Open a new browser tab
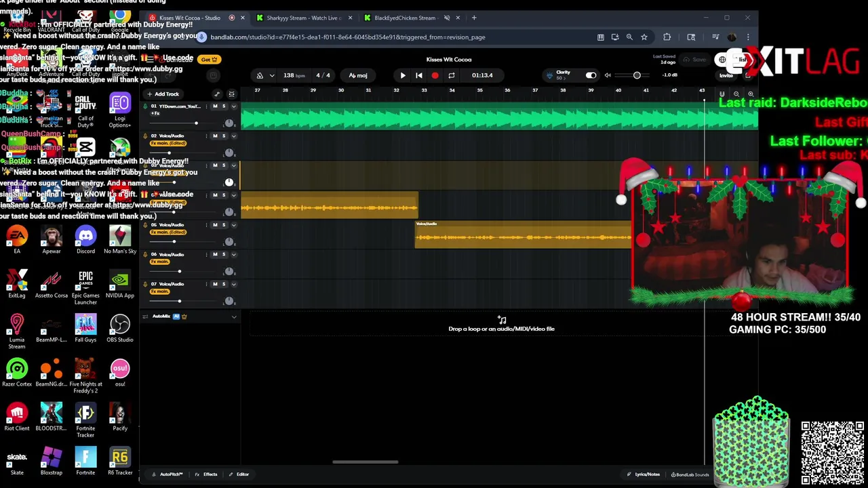 pyautogui.click(x=474, y=18)
